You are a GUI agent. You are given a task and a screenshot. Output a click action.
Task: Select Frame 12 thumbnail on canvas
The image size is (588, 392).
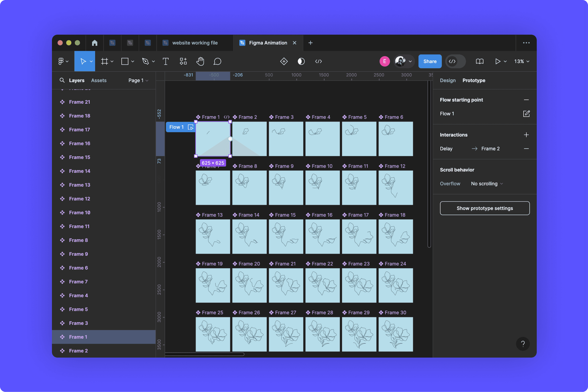(396, 188)
